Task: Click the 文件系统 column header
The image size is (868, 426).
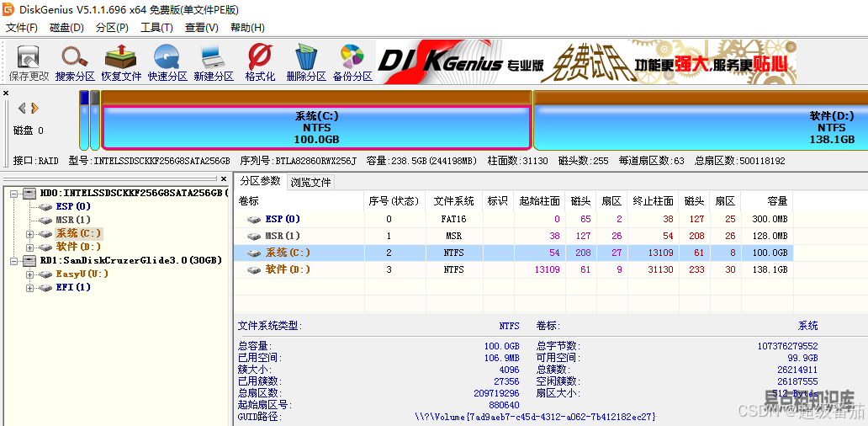Action: (x=453, y=201)
